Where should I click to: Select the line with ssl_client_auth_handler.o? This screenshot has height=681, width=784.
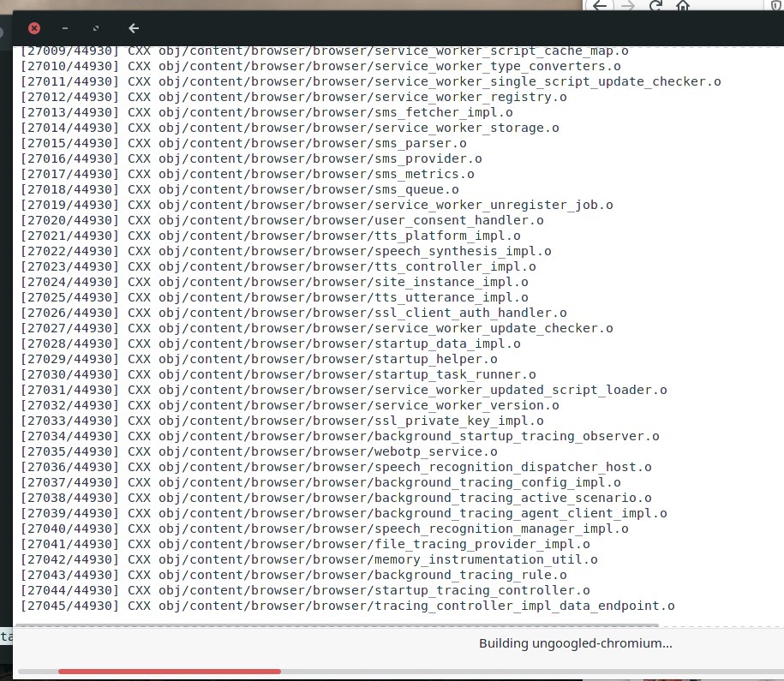pos(294,314)
